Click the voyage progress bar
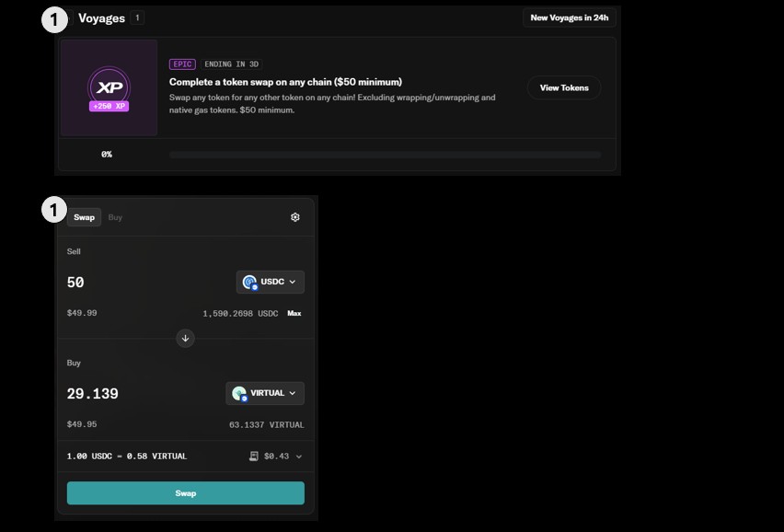 tap(385, 155)
